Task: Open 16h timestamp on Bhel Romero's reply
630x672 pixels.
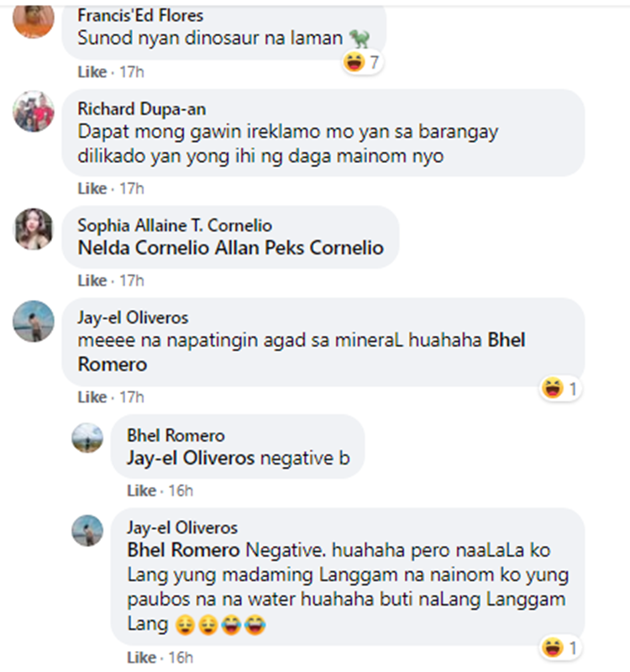Action: 181,491
